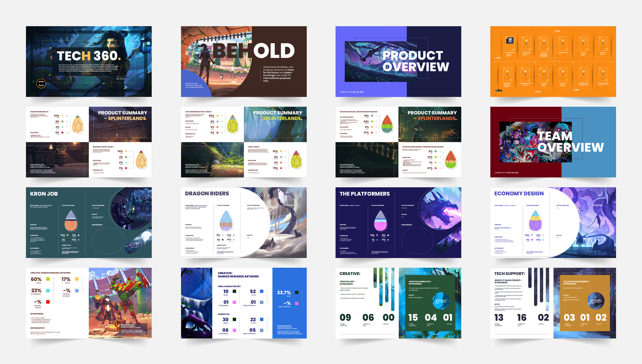Click the "13" stories completed number
642x364 pixels.
click(499, 318)
